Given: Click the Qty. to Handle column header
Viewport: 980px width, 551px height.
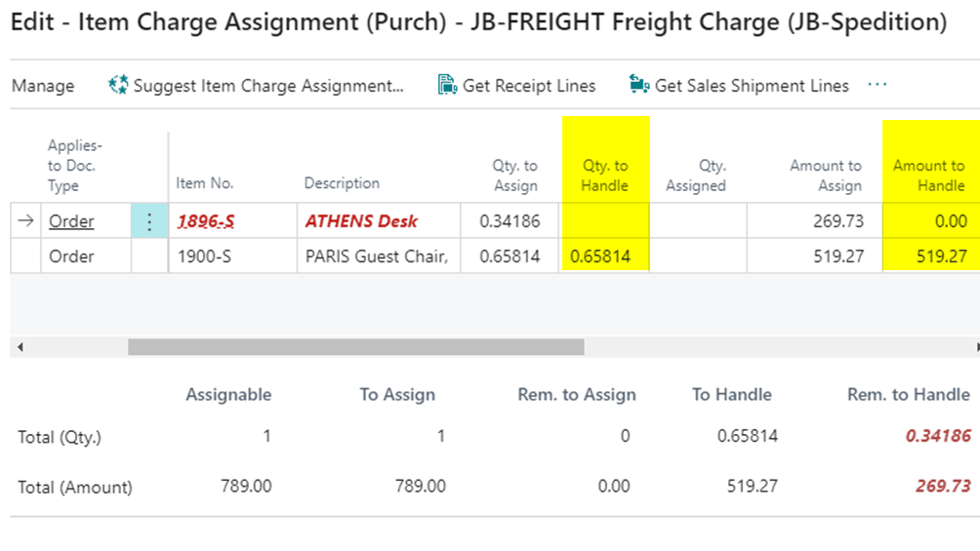Looking at the screenshot, I should pos(605,176).
